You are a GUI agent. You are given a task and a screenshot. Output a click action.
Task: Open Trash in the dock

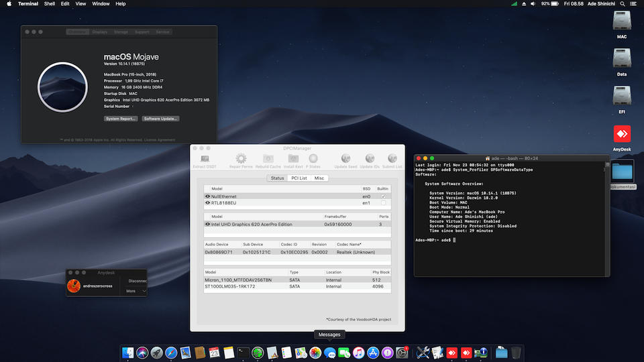click(517, 353)
